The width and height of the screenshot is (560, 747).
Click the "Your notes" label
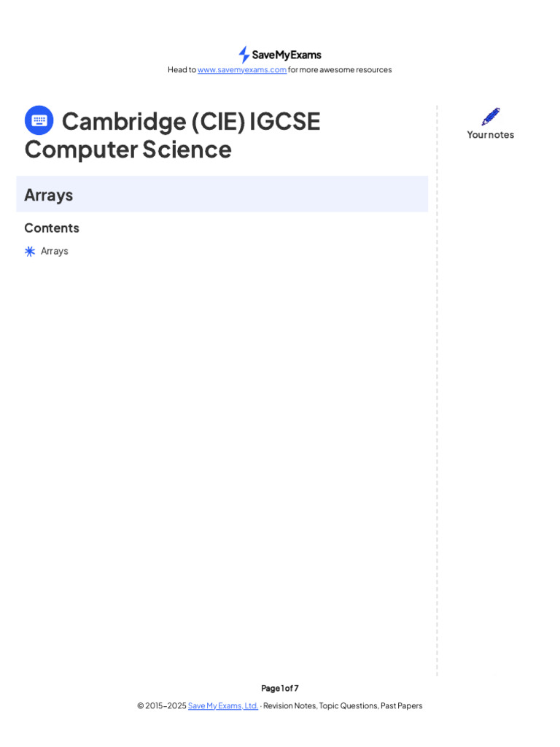(x=491, y=134)
